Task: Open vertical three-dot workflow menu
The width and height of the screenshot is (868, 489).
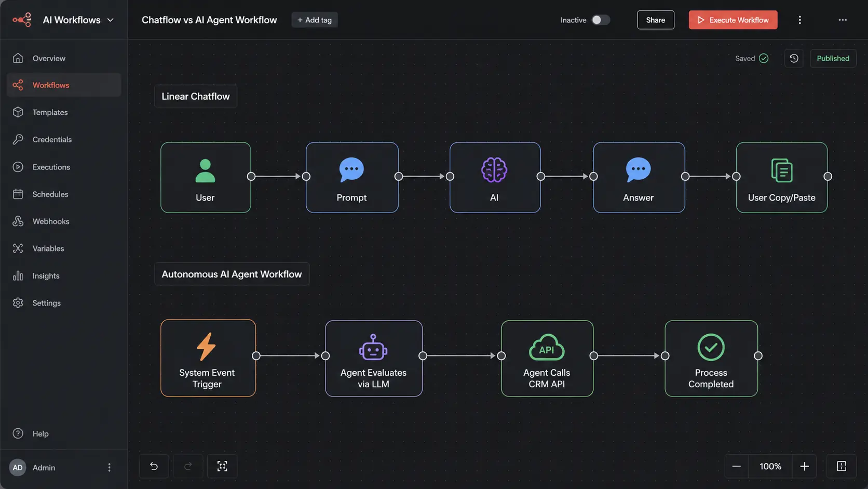Action: (x=799, y=20)
